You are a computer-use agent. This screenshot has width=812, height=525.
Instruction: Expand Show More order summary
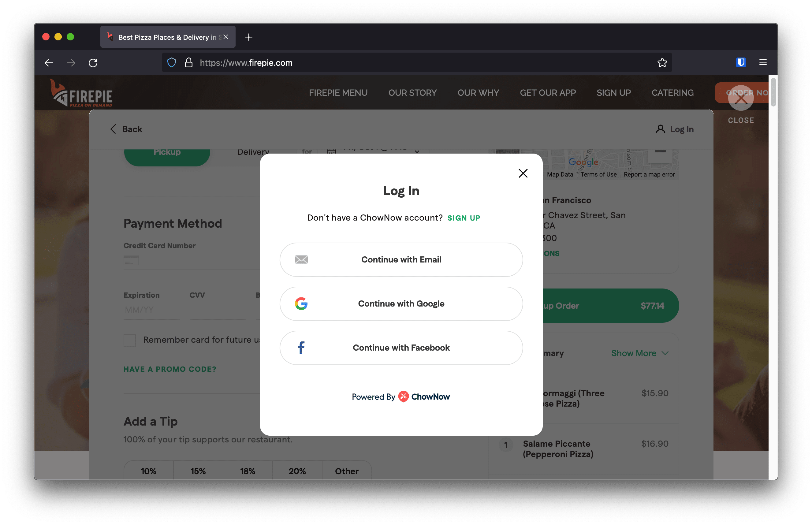[636, 353]
